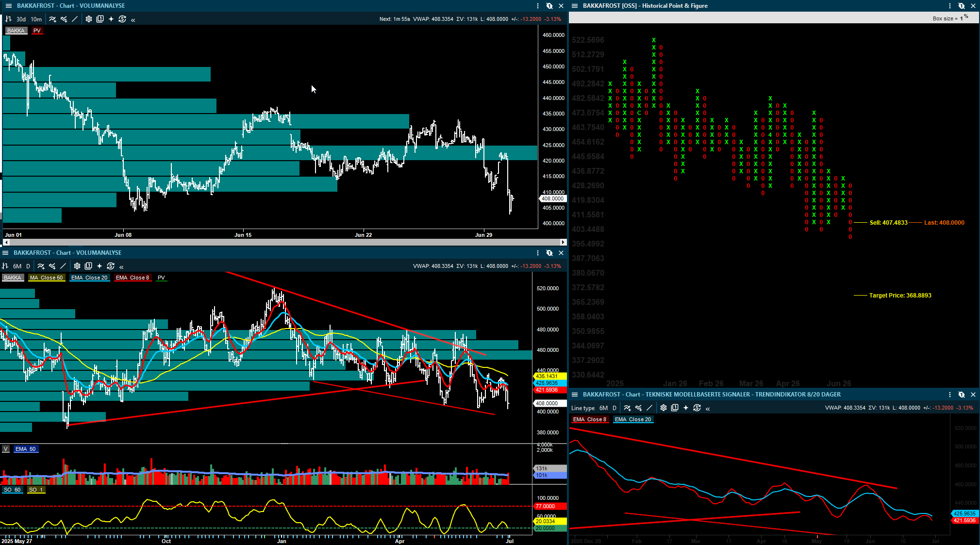Image resolution: width=980 pixels, height=545 pixels.
Task: Open hamburger menu of Point & Figure panel
Action: (575, 6)
